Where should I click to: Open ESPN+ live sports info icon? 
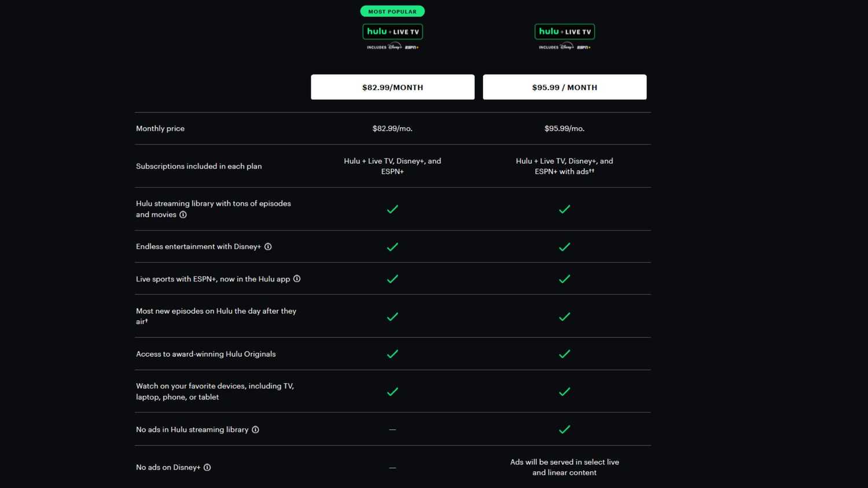(x=297, y=279)
